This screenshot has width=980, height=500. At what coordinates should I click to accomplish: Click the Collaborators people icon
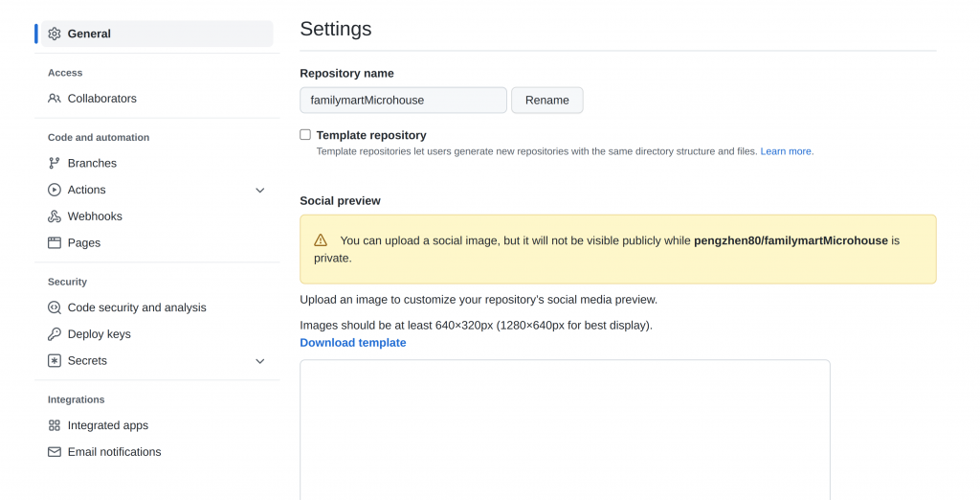pyautogui.click(x=55, y=99)
